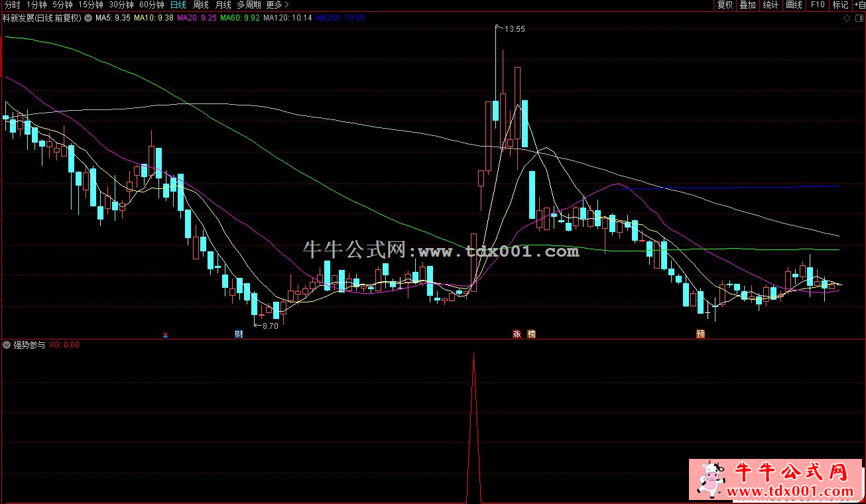
Task: Add stock with the +自 button
Action: [859, 5]
